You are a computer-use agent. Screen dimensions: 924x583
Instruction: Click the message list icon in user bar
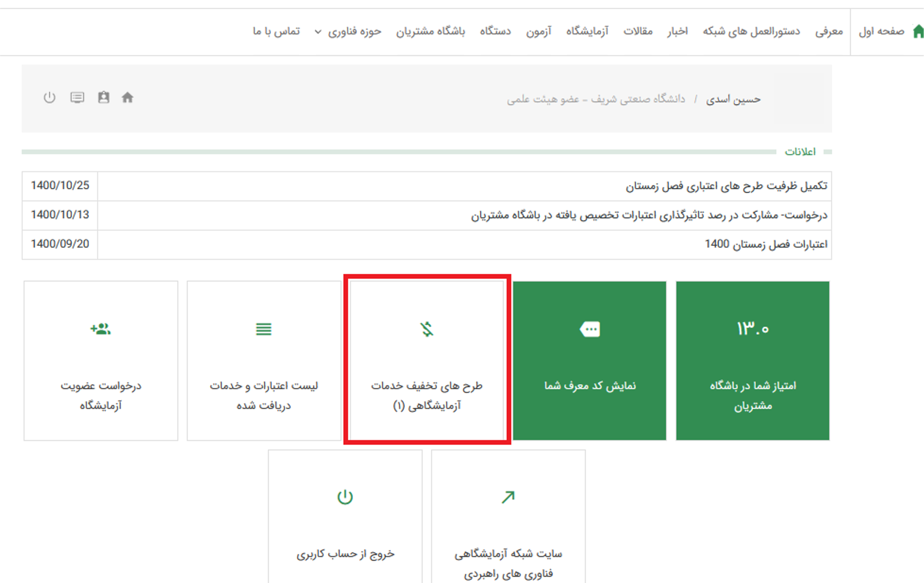point(78,97)
